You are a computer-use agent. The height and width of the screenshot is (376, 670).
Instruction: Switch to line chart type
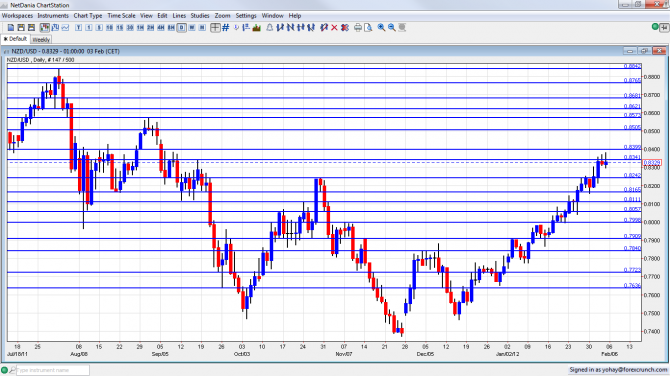point(65,27)
